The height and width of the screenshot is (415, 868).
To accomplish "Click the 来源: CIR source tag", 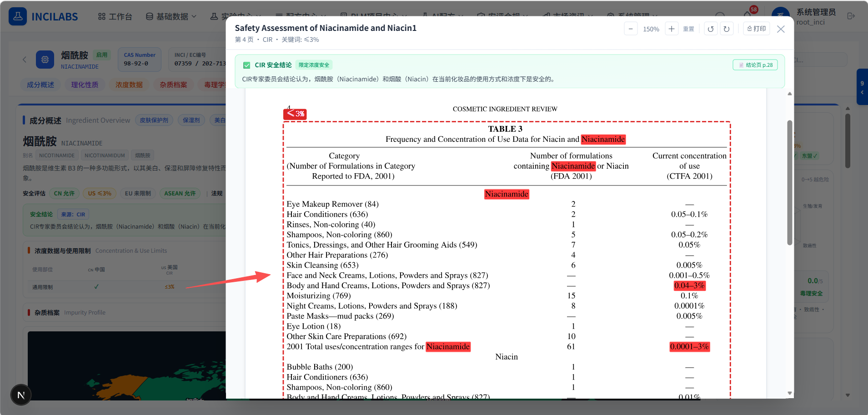I will pyautogui.click(x=73, y=215).
